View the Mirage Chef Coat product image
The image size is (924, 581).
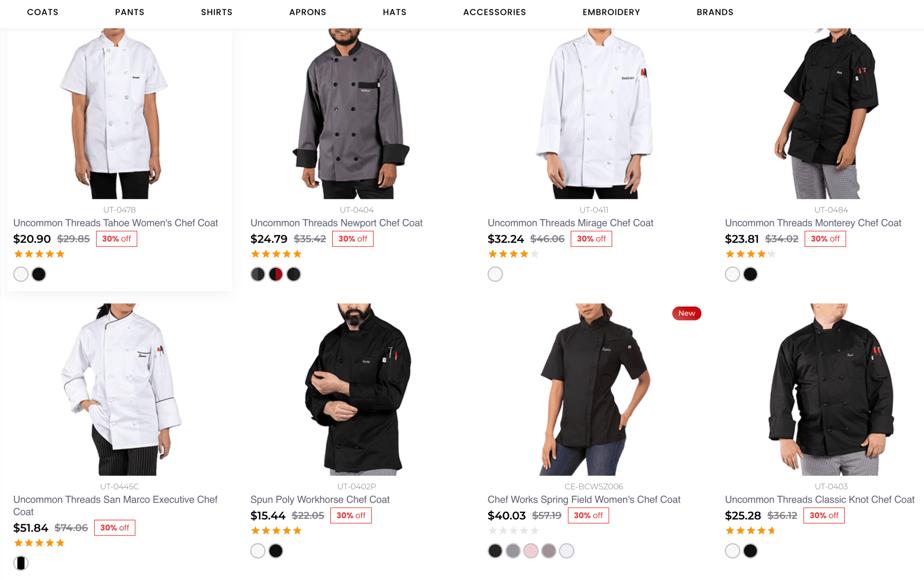(594, 114)
